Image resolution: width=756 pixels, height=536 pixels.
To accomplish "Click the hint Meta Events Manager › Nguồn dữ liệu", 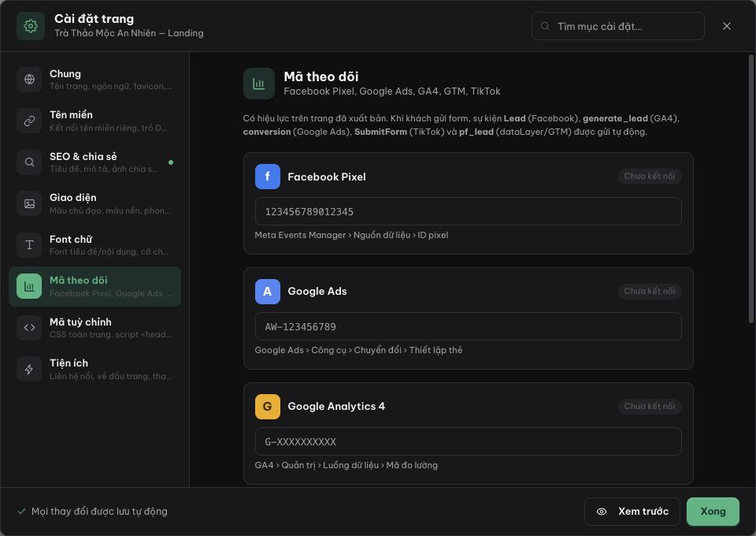I will [351, 235].
